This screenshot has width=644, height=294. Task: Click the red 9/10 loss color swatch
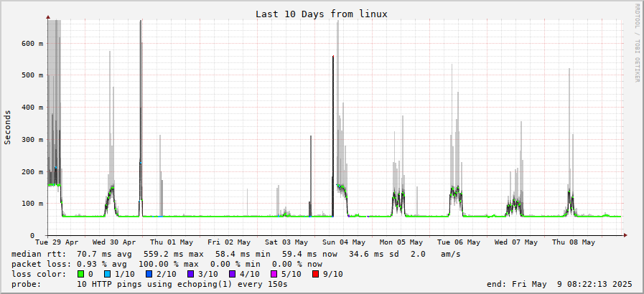pos(316,274)
